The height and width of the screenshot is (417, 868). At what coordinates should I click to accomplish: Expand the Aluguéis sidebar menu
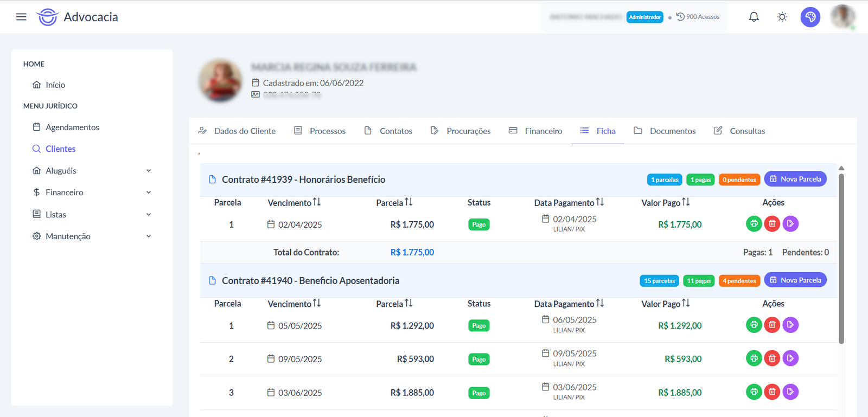click(x=92, y=171)
